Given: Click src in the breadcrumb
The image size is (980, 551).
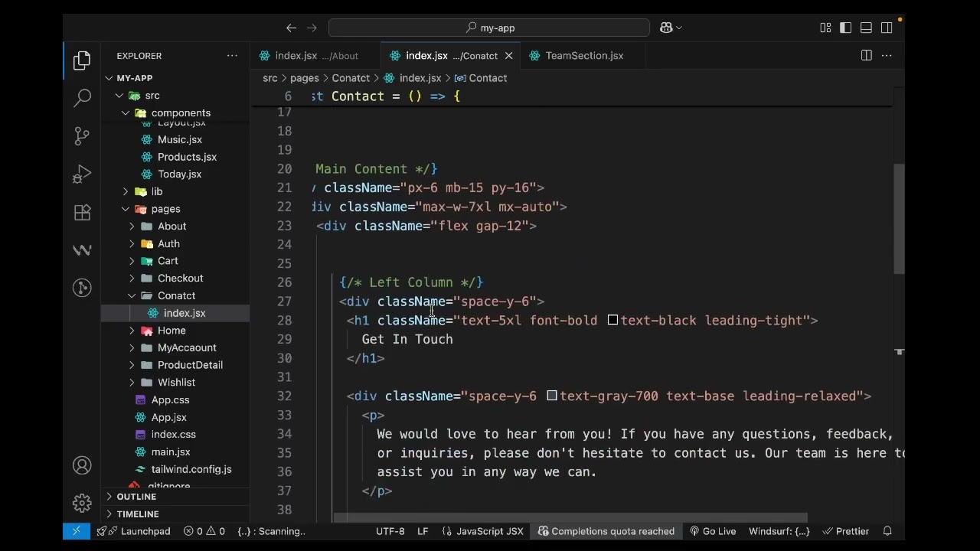Looking at the screenshot, I should coord(269,78).
